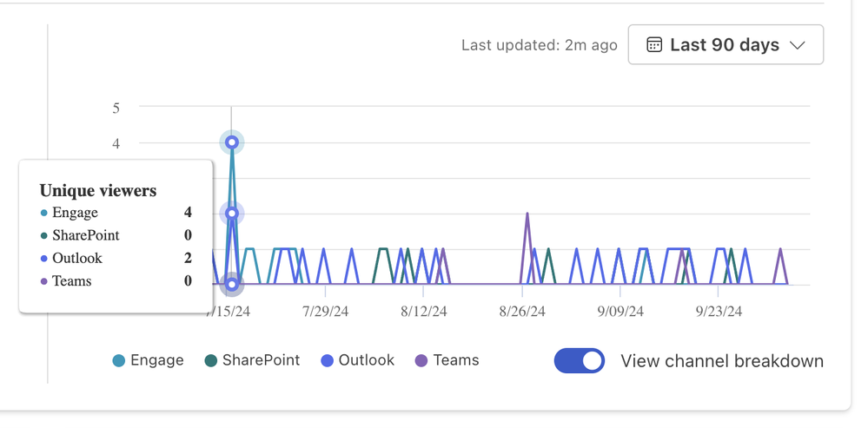Click the Teams legend color dot
Viewport: 868px width, 428px height.
point(421,361)
